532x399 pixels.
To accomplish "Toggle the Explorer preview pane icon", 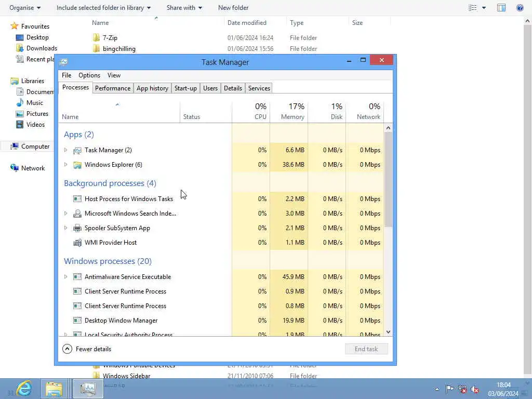I will [501, 7].
